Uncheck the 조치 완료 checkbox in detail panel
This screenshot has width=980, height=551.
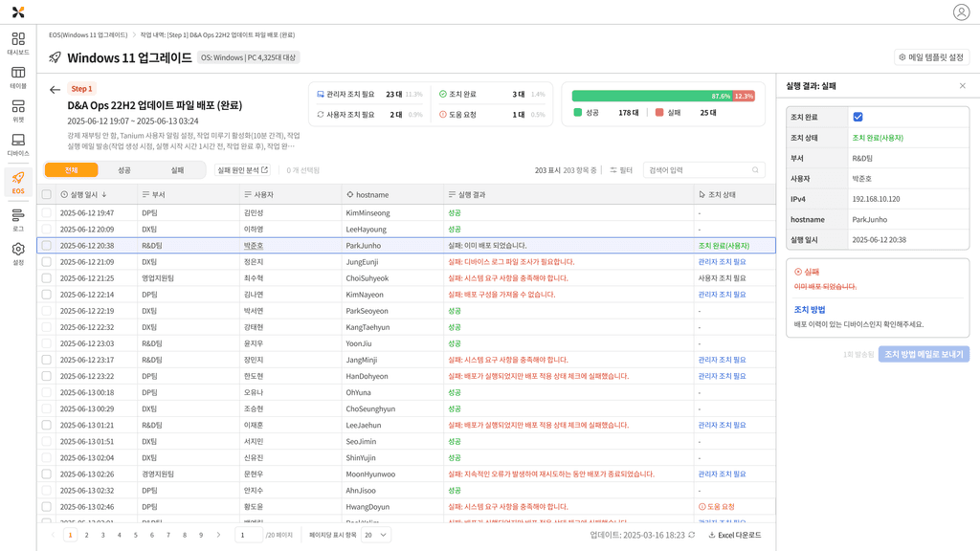(x=857, y=117)
